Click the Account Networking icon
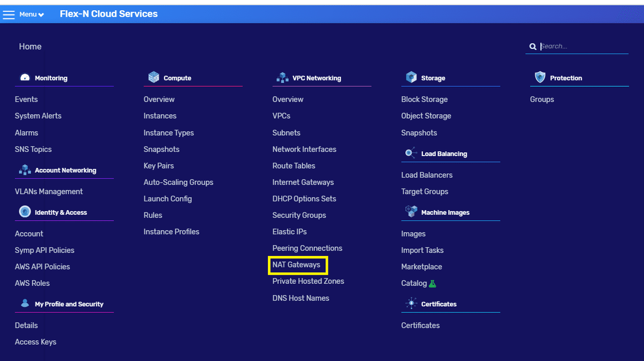 coord(25,170)
